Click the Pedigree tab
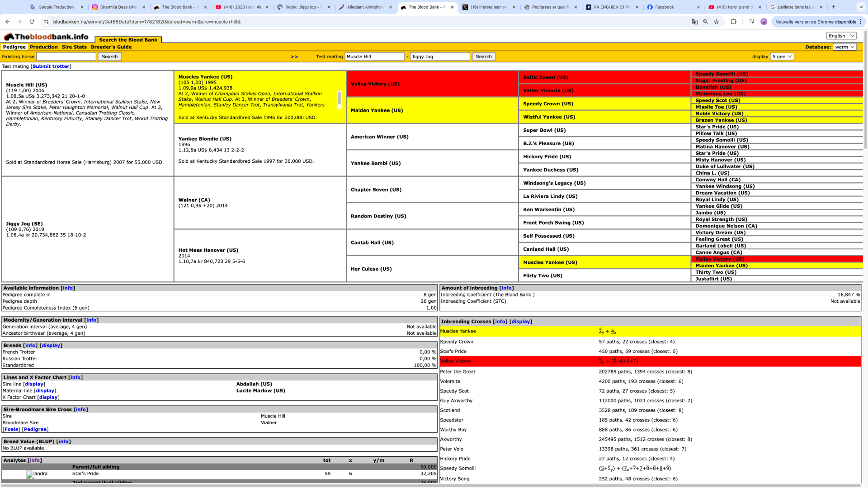 click(14, 47)
